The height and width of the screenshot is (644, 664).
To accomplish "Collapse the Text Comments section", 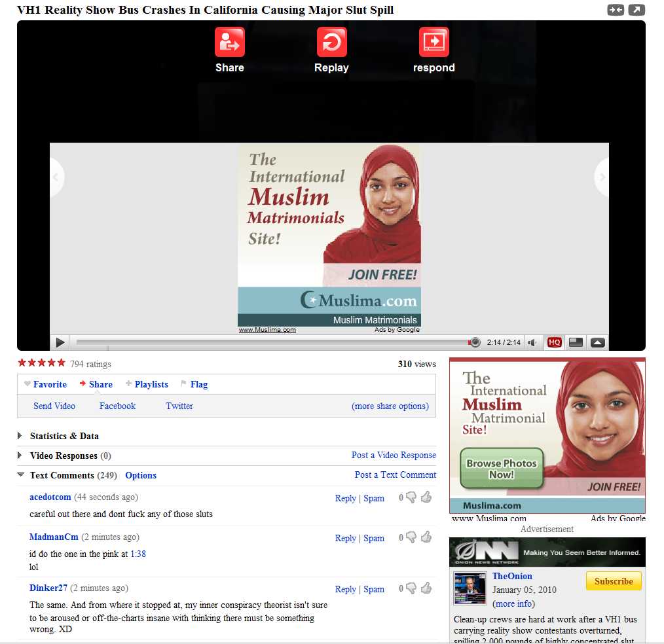I will 20,474.
